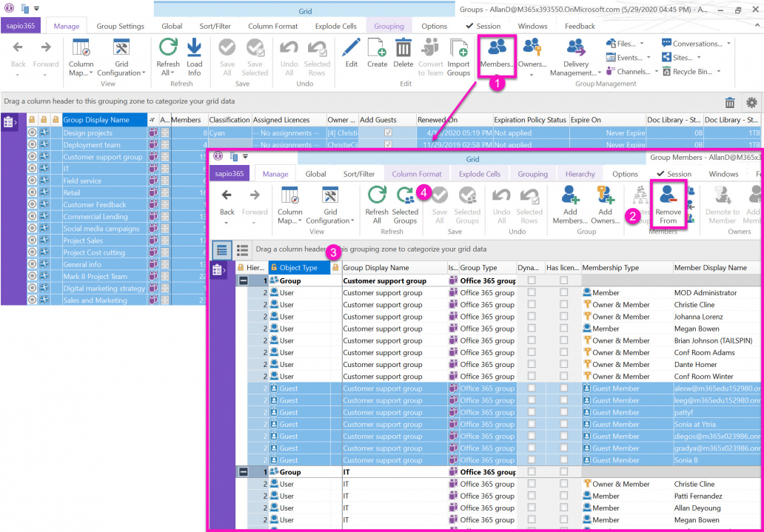Open Feedback tab in Groups window

[x=580, y=27]
